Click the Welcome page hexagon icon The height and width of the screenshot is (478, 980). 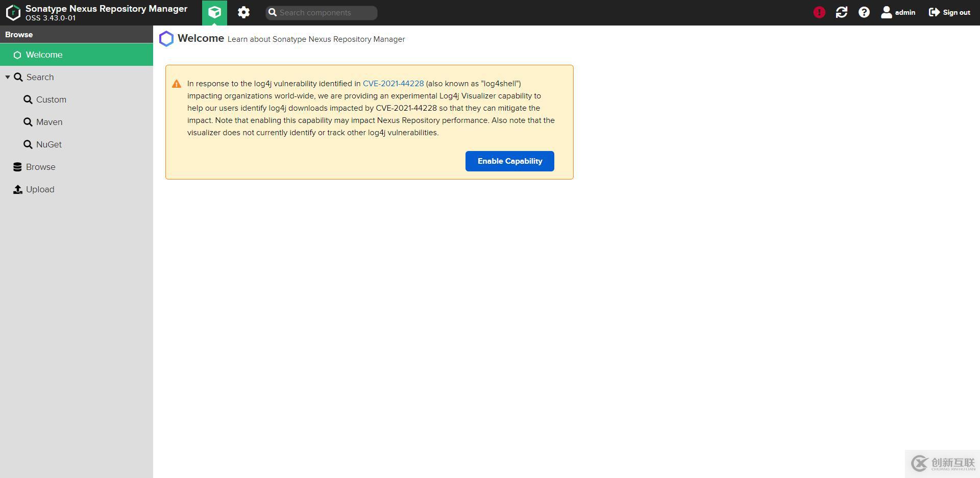point(166,39)
